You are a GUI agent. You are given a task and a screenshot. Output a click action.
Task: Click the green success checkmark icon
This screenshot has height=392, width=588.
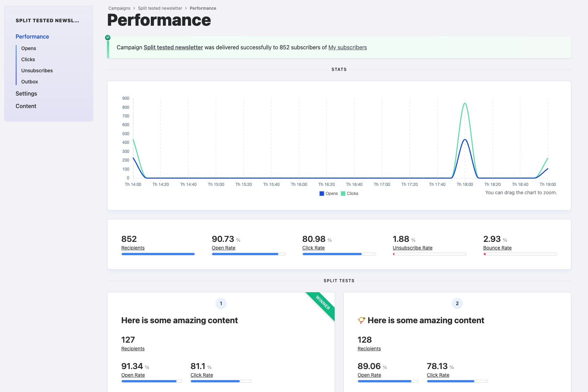pos(108,38)
